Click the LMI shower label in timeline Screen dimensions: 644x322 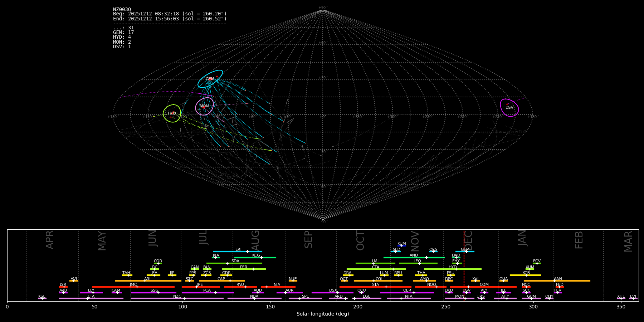click(375, 261)
